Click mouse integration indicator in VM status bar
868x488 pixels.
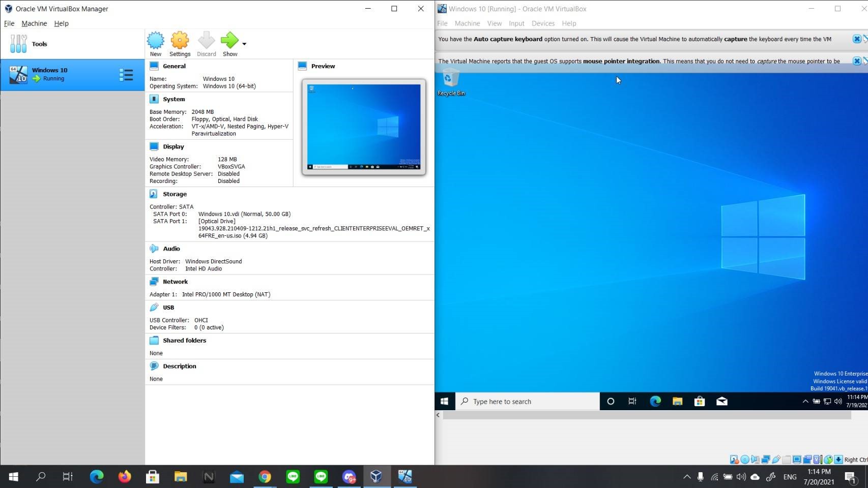pyautogui.click(x=828, y=460)
